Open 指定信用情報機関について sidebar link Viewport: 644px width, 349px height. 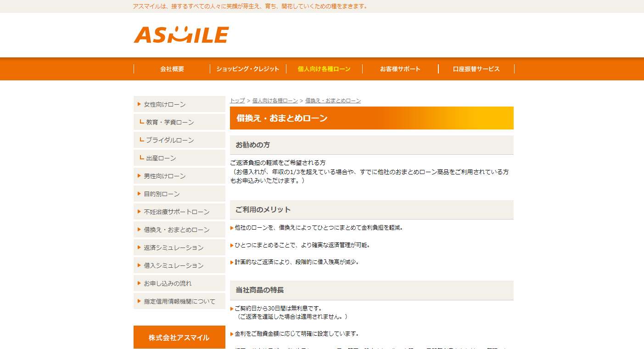(x=179, y=301)
